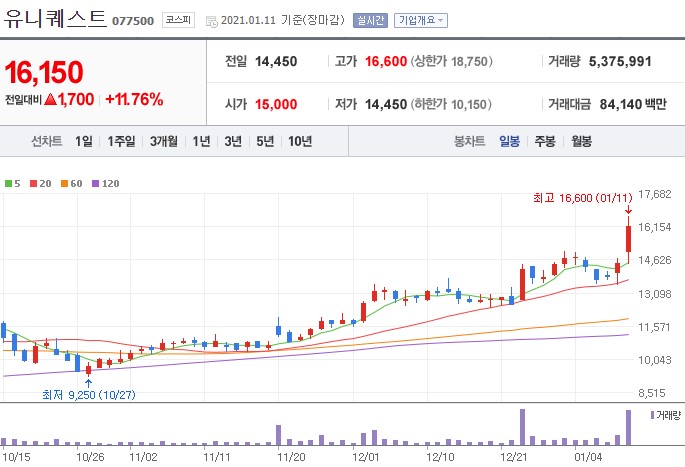Select the 1주일 line chart tab

tap(121, 141)
